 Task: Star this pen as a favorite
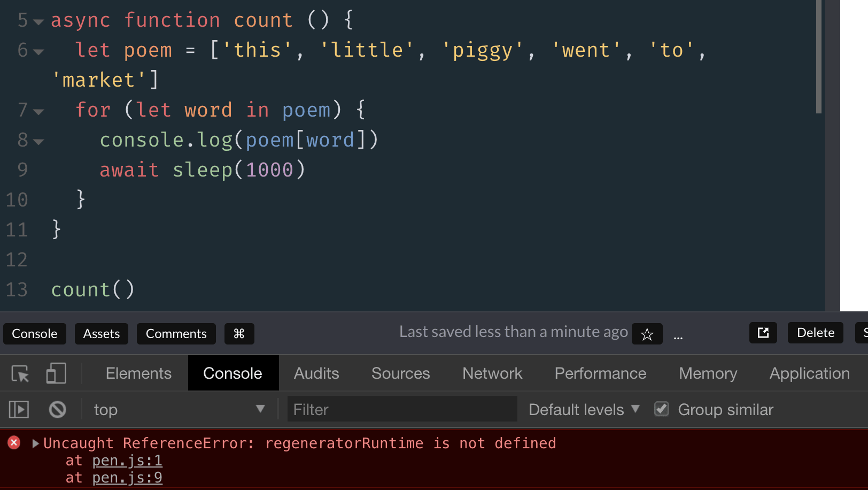tap(647, 334)
